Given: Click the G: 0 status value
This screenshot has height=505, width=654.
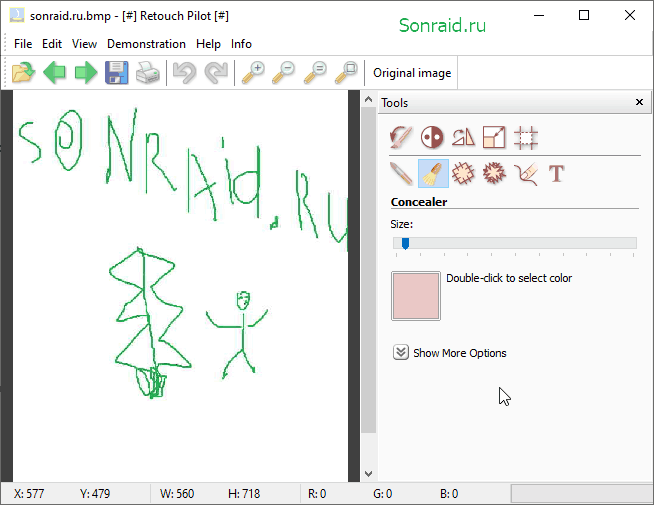Looking at the screenshot, I should click(382, 494).
